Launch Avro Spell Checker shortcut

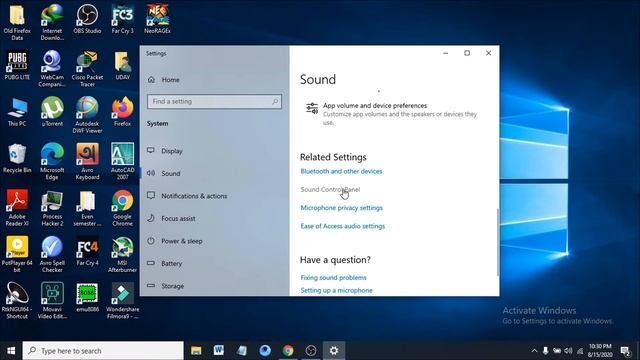52,254
